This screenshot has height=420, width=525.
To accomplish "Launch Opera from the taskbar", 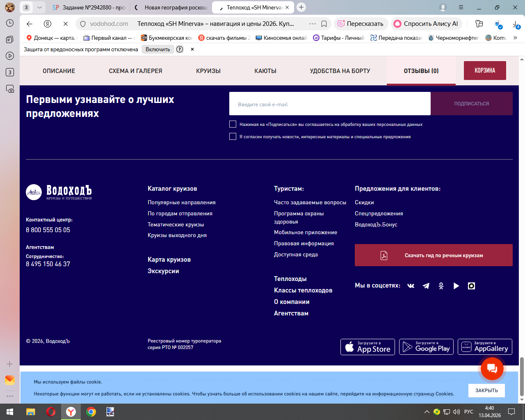I will pyautogui.click(x=51, y=412).
